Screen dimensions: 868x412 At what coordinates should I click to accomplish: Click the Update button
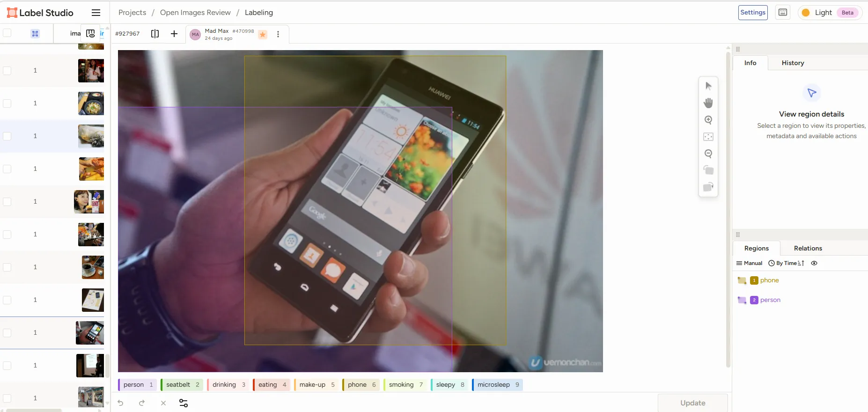[x=692, y=403]
